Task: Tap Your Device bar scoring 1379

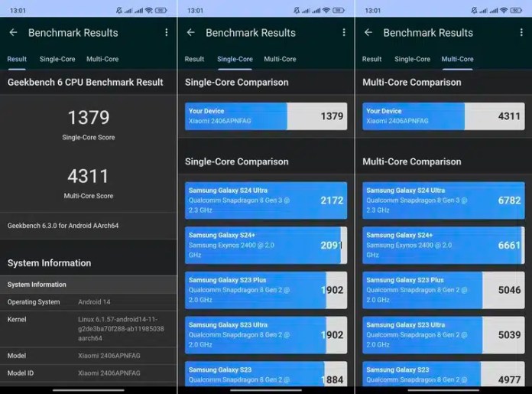Action: click(x=266, y=116)
